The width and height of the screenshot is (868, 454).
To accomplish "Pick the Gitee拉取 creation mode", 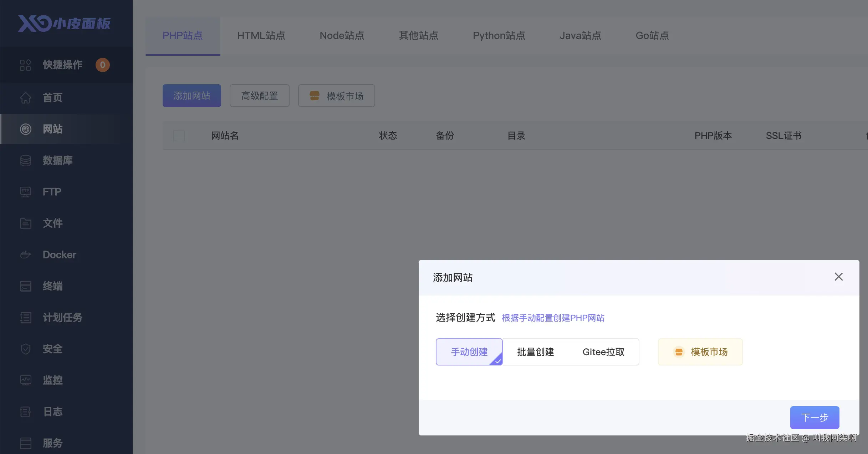I will pos(603,352).
